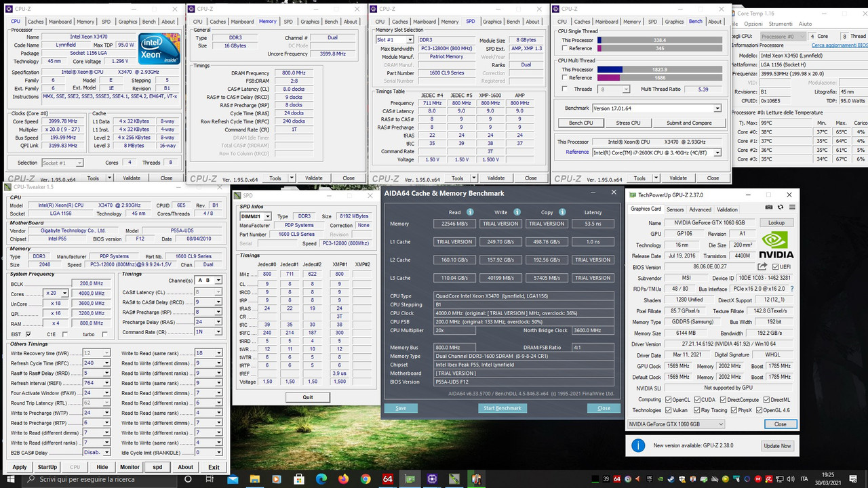Click the Bus Interface question mark in GPU-Z

(791, 289)
